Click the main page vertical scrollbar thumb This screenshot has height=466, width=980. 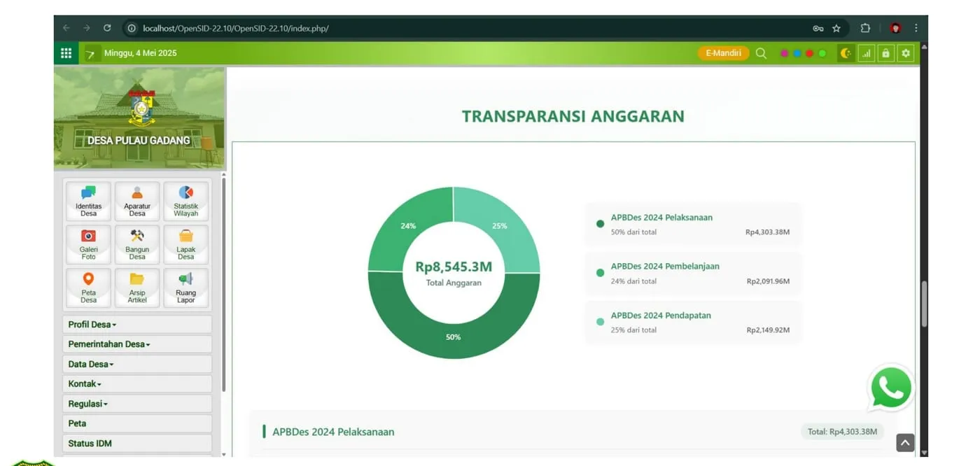pos(924,304)
